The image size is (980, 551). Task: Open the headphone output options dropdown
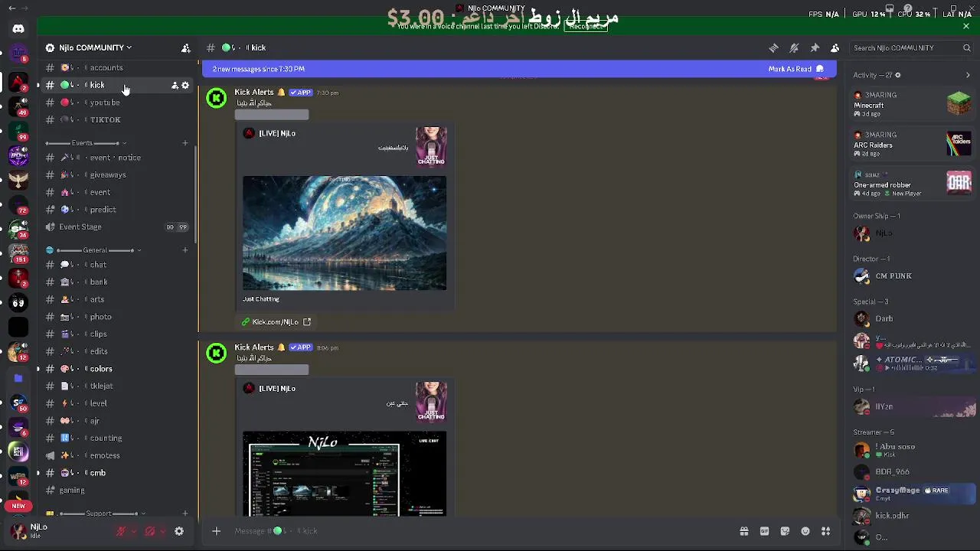click(163, 531)
